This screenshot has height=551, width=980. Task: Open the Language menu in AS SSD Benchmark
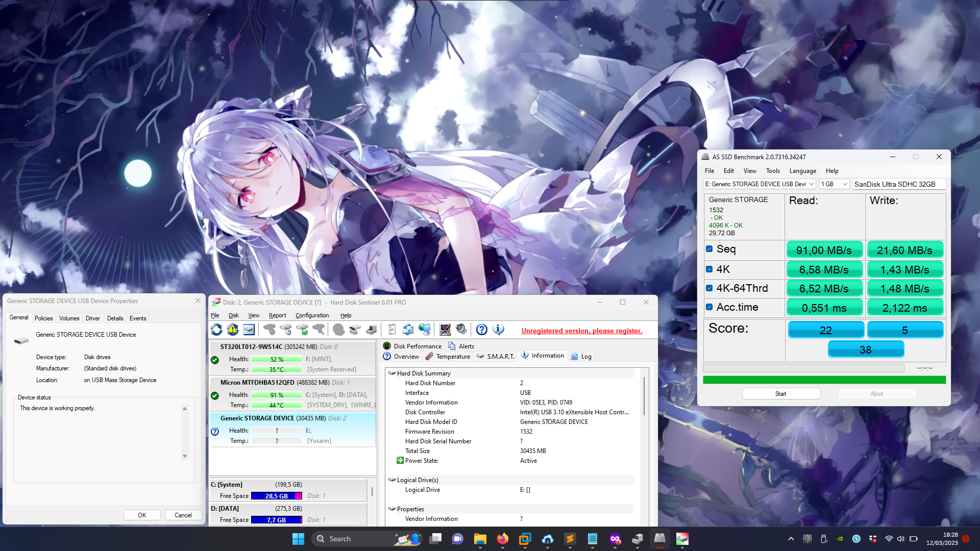[802, 171]
